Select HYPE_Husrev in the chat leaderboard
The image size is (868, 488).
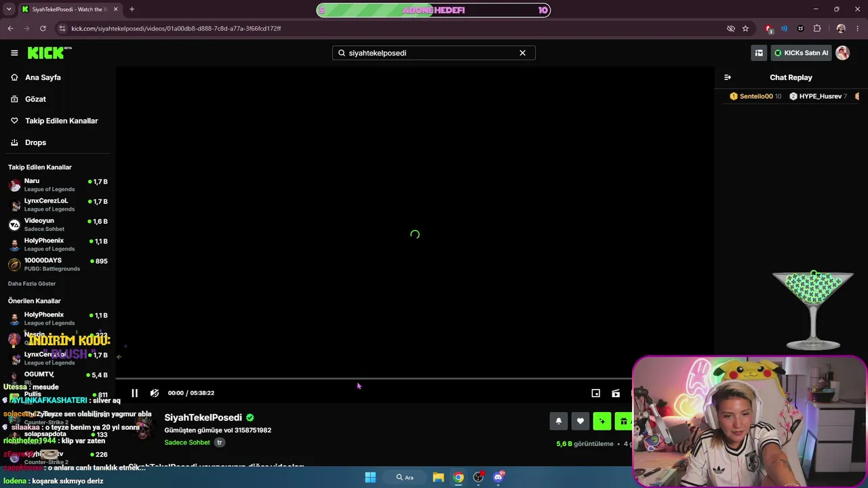tap(818, 96)
